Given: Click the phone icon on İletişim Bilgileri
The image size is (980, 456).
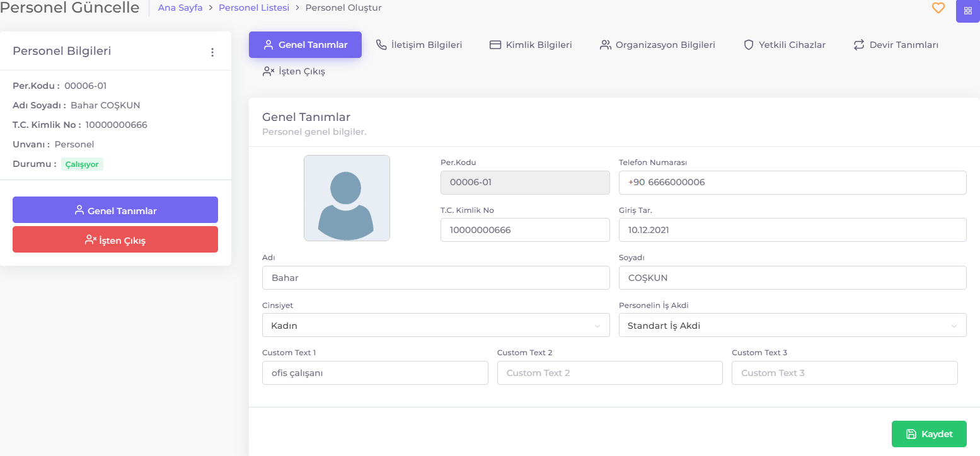Looking at the screenshot, I should click(x=381, y=45).
